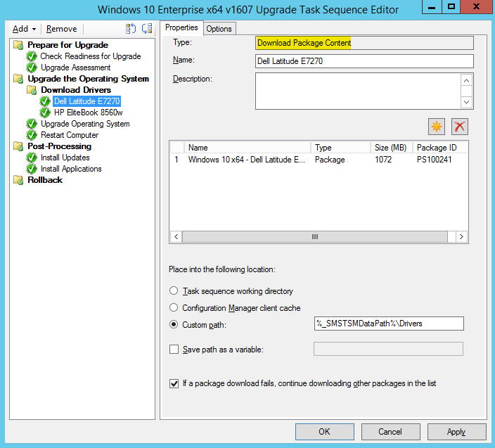Click the Custom path text field
Image resolution: width=495 pixels, height=448 pixels.
[x=389, y=324]
